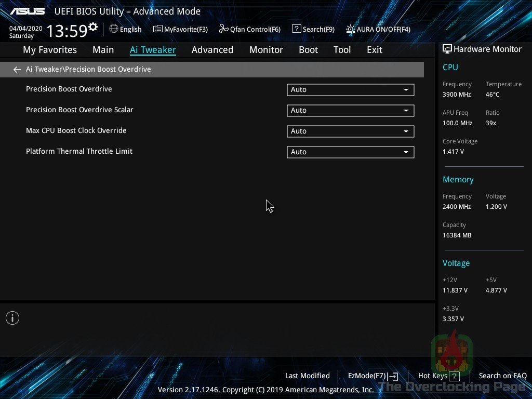The width and height of the screenshot is (532, 399).
Task: Click the Hardware Monitor panel icon
Action: [447, 48]
